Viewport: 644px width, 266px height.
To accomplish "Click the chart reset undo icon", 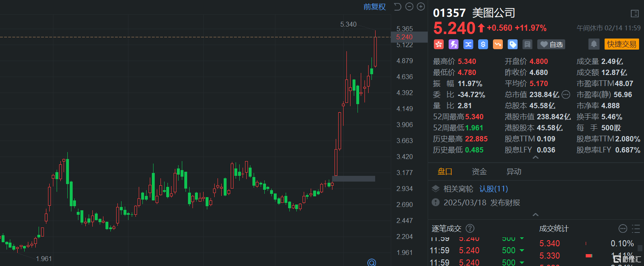I will [397, 7].
